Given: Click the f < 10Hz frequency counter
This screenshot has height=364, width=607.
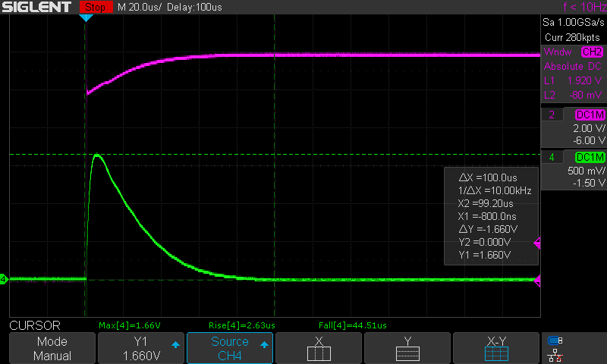Looking at the screenshot, I should pyautogui.click(x=584, y=7).
